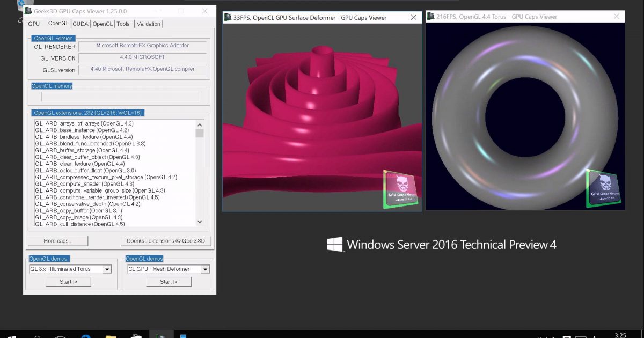Click the GLSL version label

click(59, 70)
